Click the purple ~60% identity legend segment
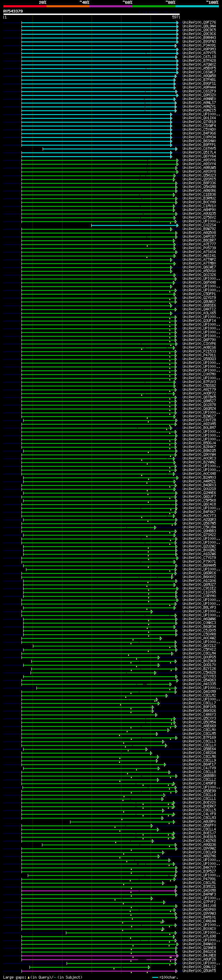Viewport: 222px width, 980px height. (111, 6)
